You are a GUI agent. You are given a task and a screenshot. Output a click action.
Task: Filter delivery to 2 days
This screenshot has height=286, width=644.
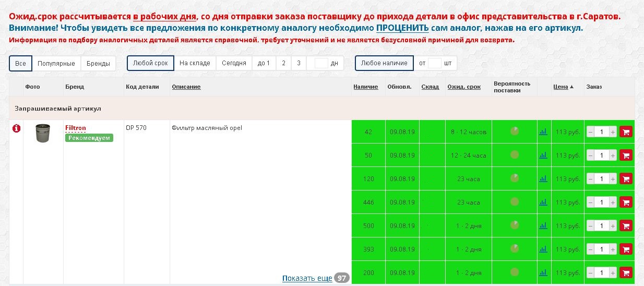click(x=283, y=63)
